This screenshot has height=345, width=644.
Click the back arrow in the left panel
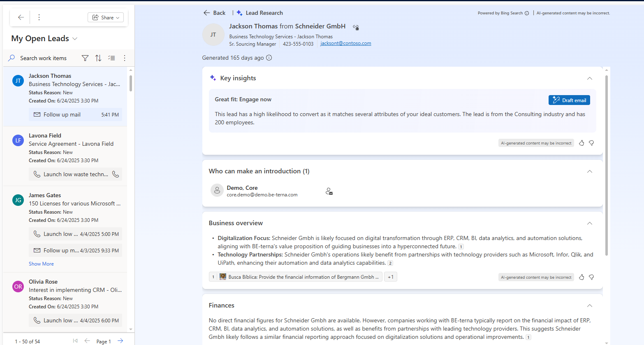click(21, 17)
